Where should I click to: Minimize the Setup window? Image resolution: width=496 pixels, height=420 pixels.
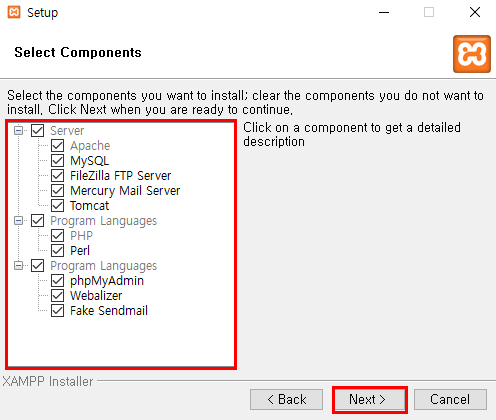(384, 12)
